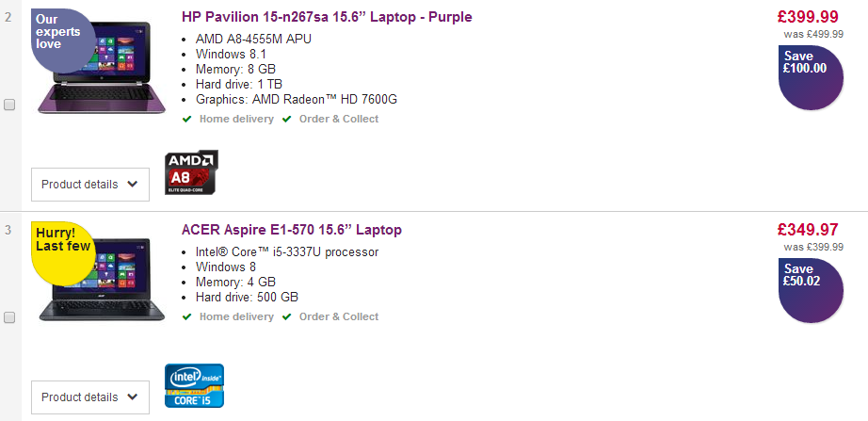Click 'Home delivery' under ACER Aspire
The height and width of the screenshot is (421, 868).
[236, 316]
